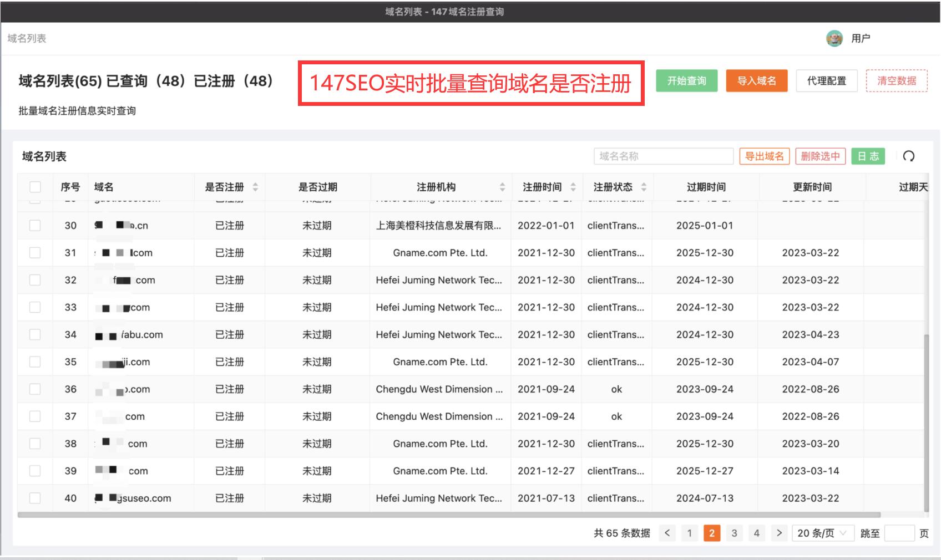Select the checkbox for row 40
The height and width of the screenshot is (560, 941).
click(x=35, y=498)
